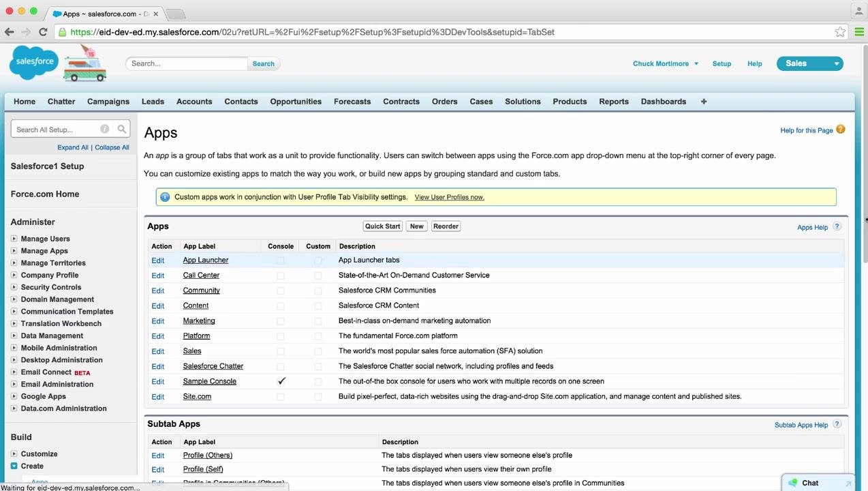
Task: Focus the header Search input field
Action: coord(187,63)
